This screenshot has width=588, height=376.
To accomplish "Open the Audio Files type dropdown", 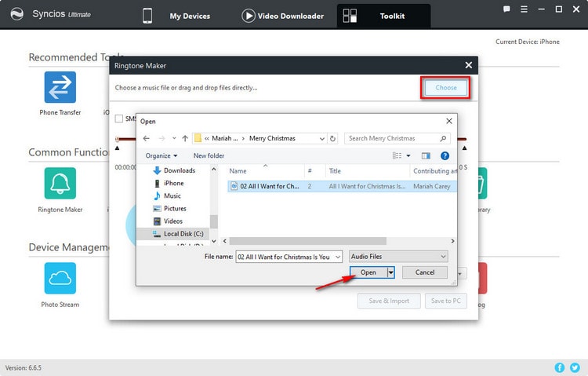I will tap(398, 257).
